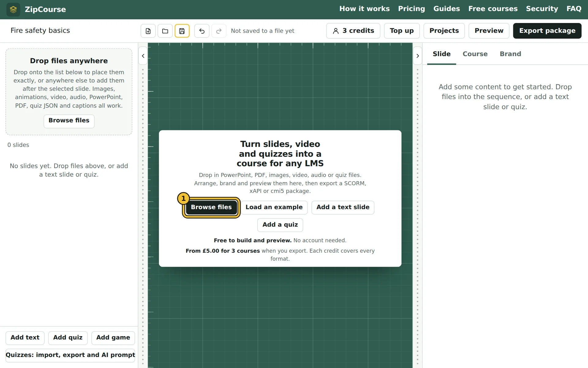Click the 'Not saved to a file yet' status

tap(262, 31)
